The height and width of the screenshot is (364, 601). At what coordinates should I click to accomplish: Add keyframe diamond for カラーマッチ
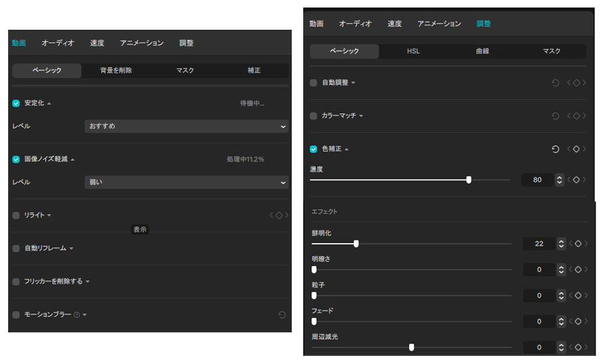point(576,115)
